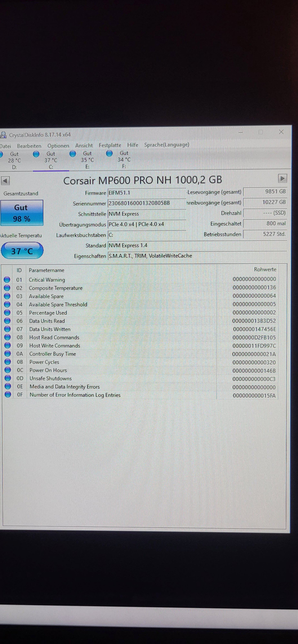Click status icon of Data Units Written row

[x=8, y=329]
